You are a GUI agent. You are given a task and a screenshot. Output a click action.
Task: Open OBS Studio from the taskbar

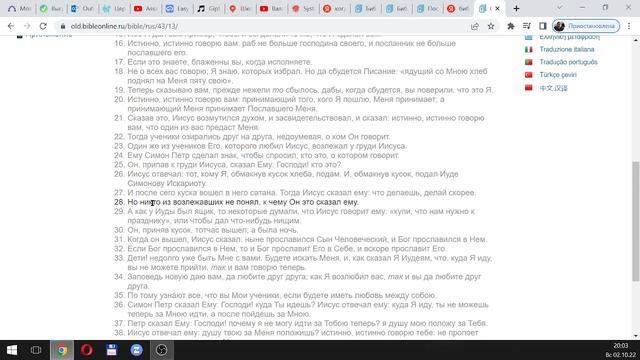(162, 350)
